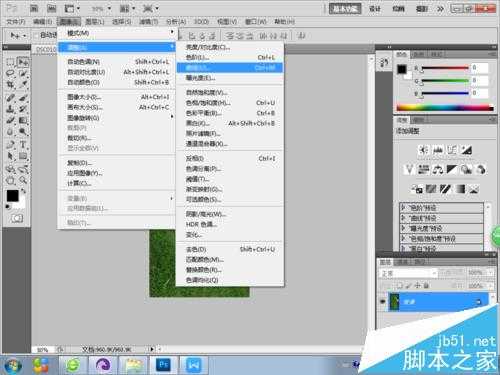The image size is (500, 375).
Task: Add a Black & White adjustment icon
Action: (x=452, y=170)
